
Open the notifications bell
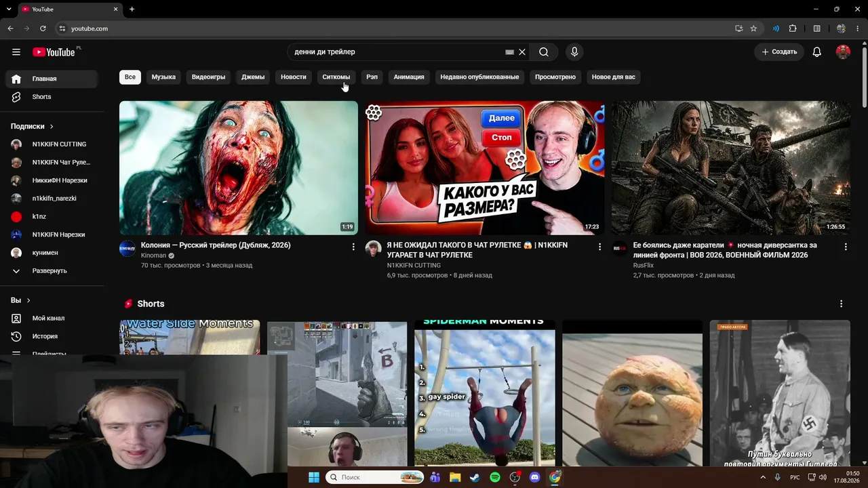pos(817,52)
